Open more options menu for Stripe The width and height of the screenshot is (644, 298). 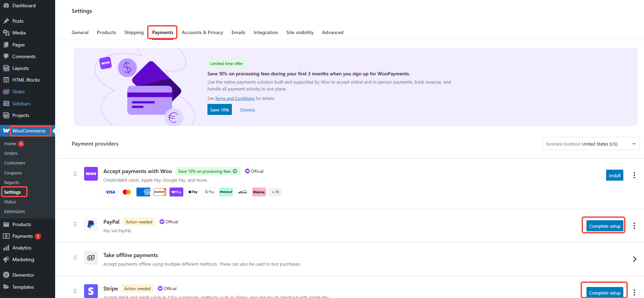(634, 292)
